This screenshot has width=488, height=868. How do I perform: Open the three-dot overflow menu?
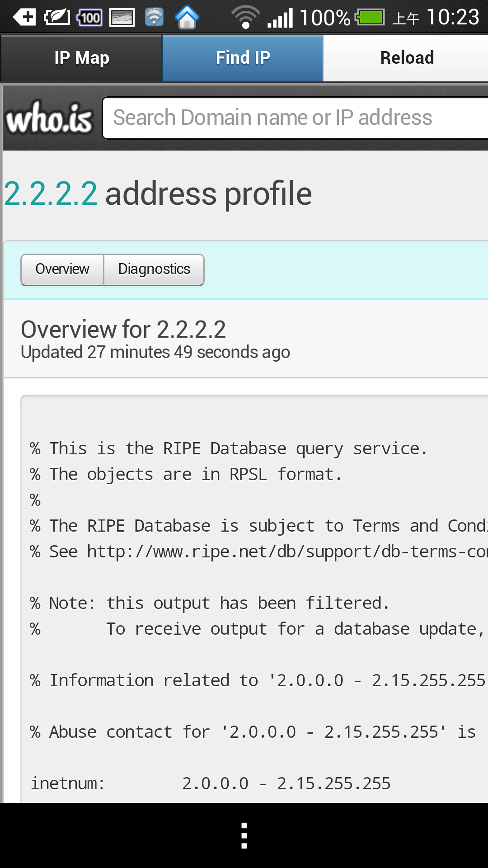click(x=244, y=835)
